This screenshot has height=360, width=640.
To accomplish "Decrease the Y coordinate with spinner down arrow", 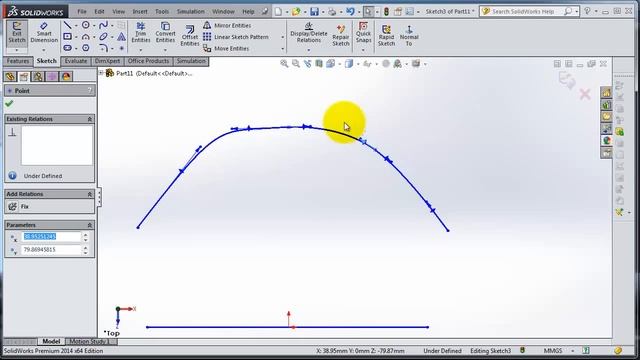I will point(85,252).
